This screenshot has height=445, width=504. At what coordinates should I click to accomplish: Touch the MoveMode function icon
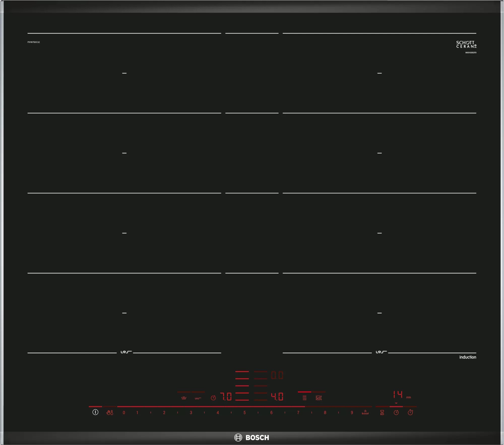[319, 398]
